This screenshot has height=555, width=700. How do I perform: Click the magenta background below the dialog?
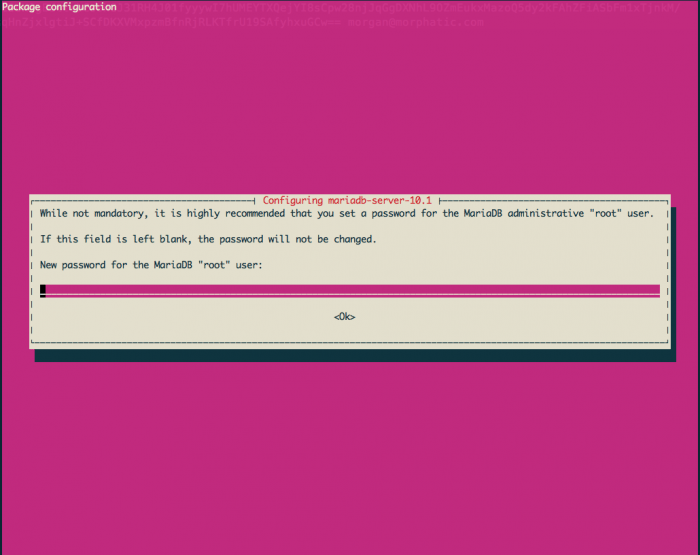pyautogui.click(x=350, y=450)
